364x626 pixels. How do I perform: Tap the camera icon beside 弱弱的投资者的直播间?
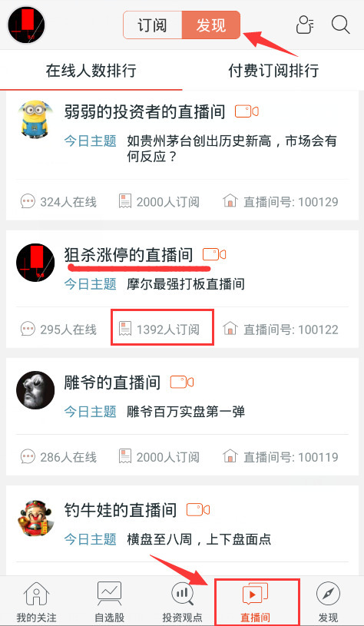247,111
